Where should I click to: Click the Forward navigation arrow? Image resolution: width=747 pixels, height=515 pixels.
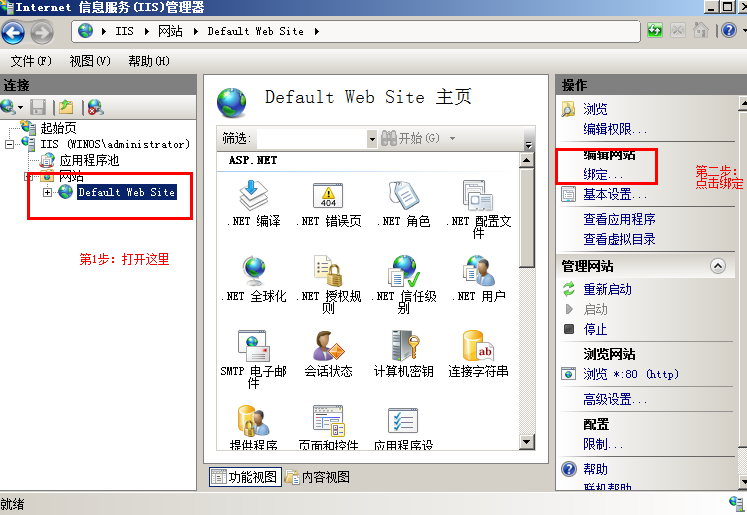coord(42,32)
